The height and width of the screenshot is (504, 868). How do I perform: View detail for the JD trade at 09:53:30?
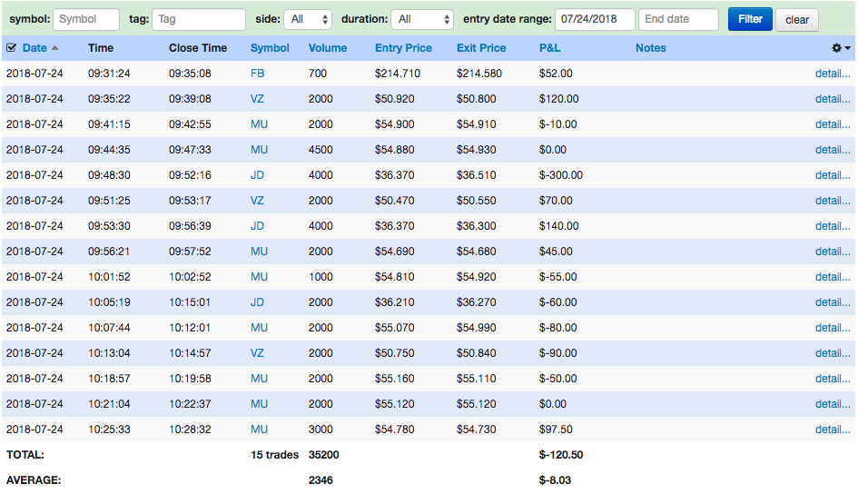(833, 226)
